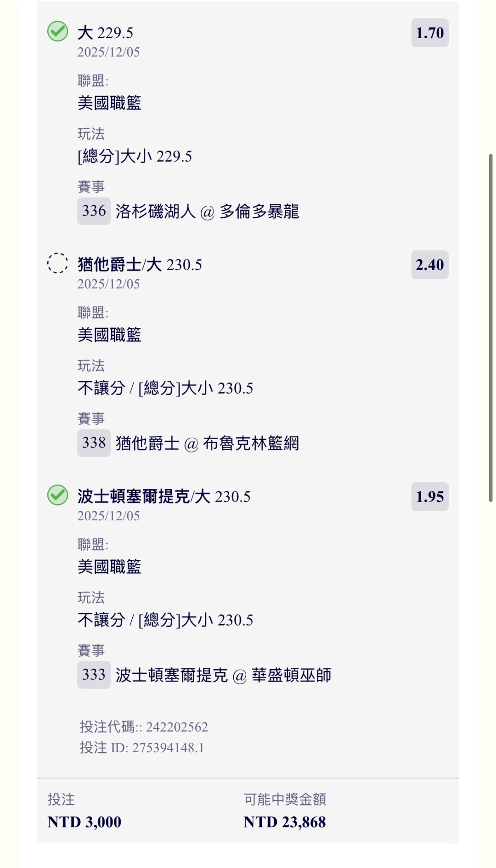Click green check icon beside 波士頓塞爾提克/大 230.5
Viewport: 496px width, 868px height.
(x=58, y=496)
